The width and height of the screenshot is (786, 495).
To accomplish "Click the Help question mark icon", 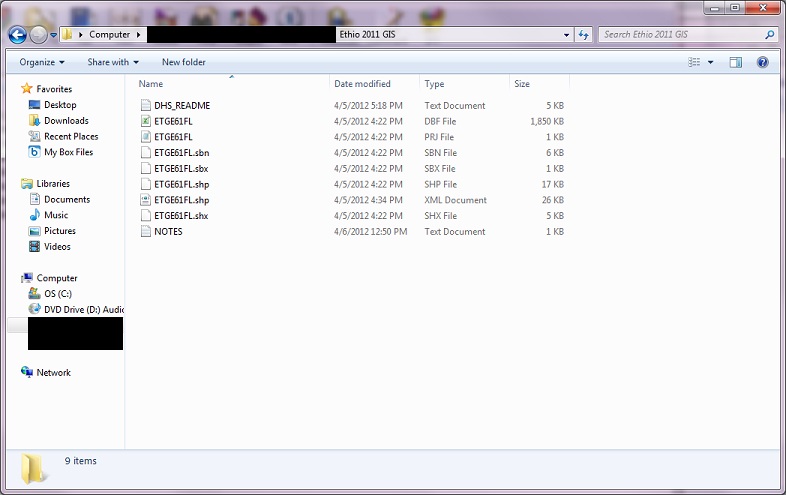I will pos(763,62).
